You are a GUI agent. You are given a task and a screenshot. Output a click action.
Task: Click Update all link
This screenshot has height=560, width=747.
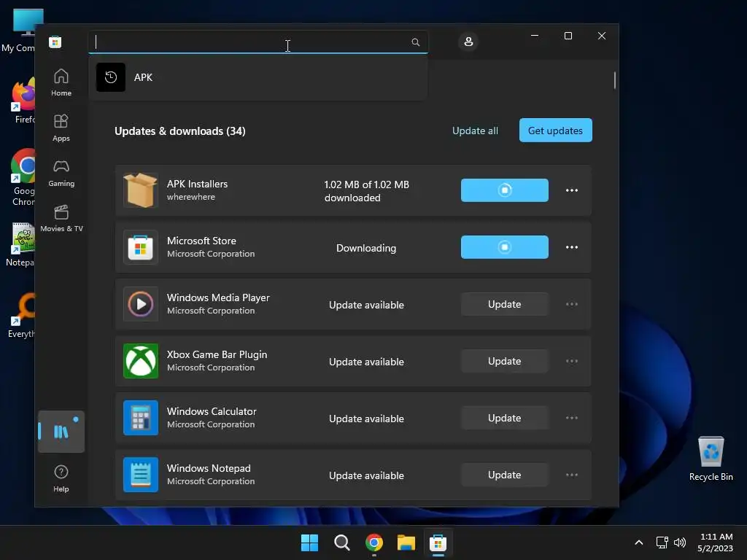click(475, 131)
